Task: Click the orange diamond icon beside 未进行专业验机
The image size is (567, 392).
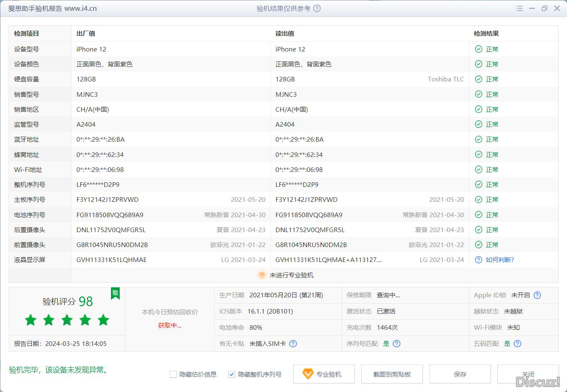Action: pos(262,275)
